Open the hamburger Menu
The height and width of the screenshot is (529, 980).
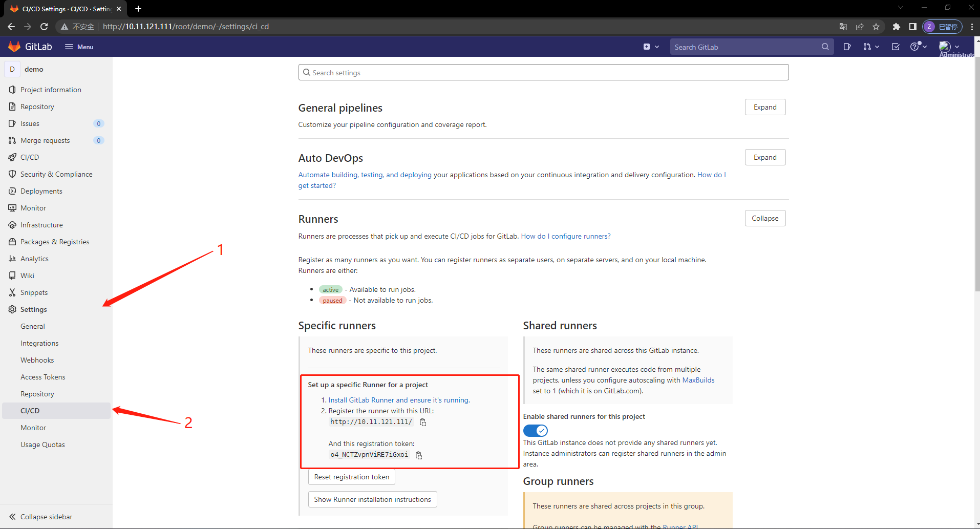(x=79, y=47)
